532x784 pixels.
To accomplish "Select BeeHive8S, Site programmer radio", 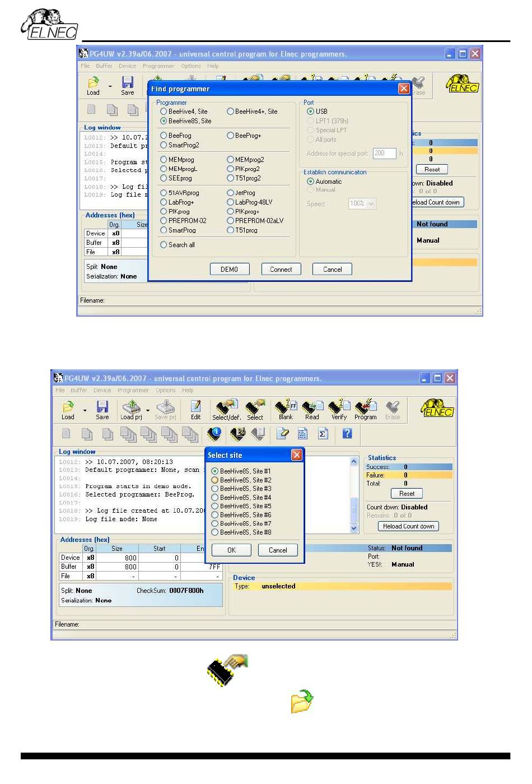I will (x=164, y=121).
